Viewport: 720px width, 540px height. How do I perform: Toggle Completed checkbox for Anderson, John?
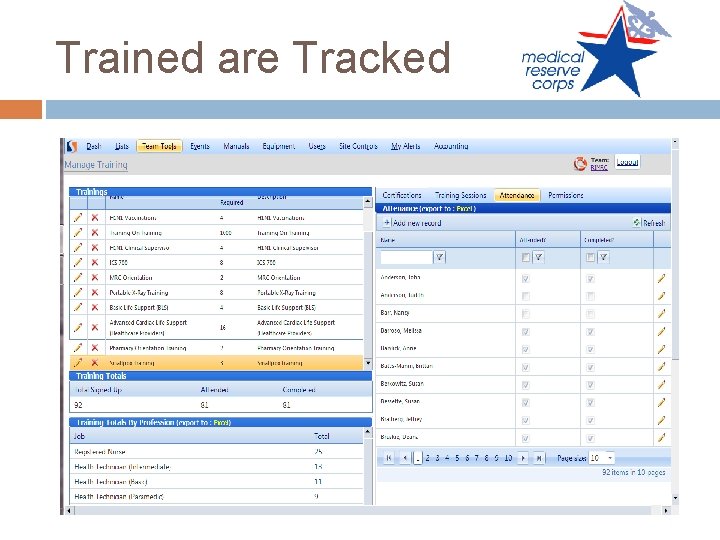[x=591, y=278]
